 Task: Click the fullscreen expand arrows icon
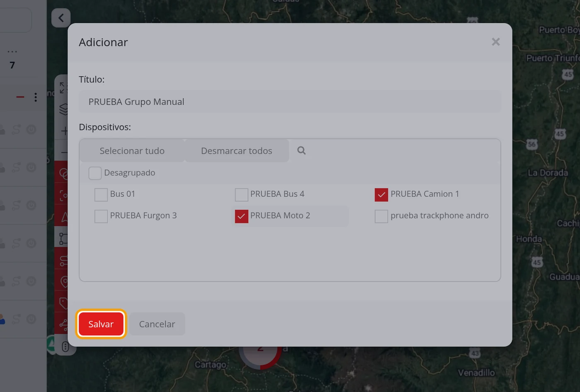(63, 87)
